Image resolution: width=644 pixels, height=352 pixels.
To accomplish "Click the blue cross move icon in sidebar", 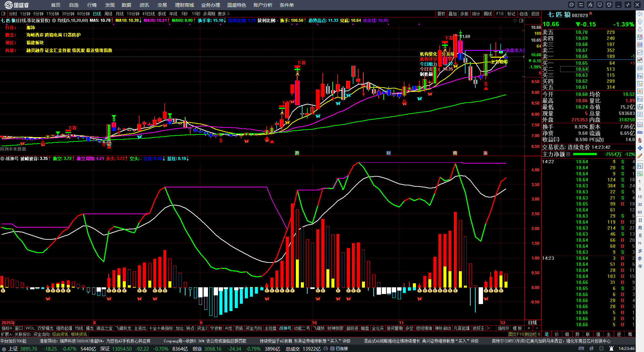I will (x=640, y=148).
